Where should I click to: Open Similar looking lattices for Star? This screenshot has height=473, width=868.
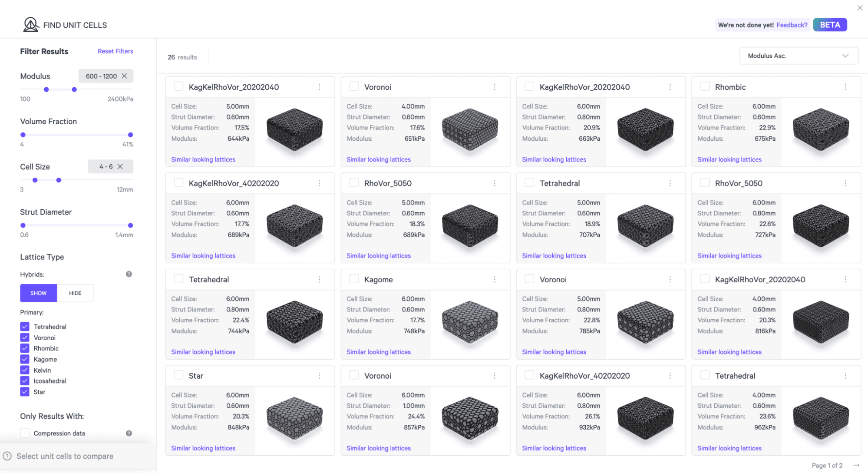(x=203, y=448)
